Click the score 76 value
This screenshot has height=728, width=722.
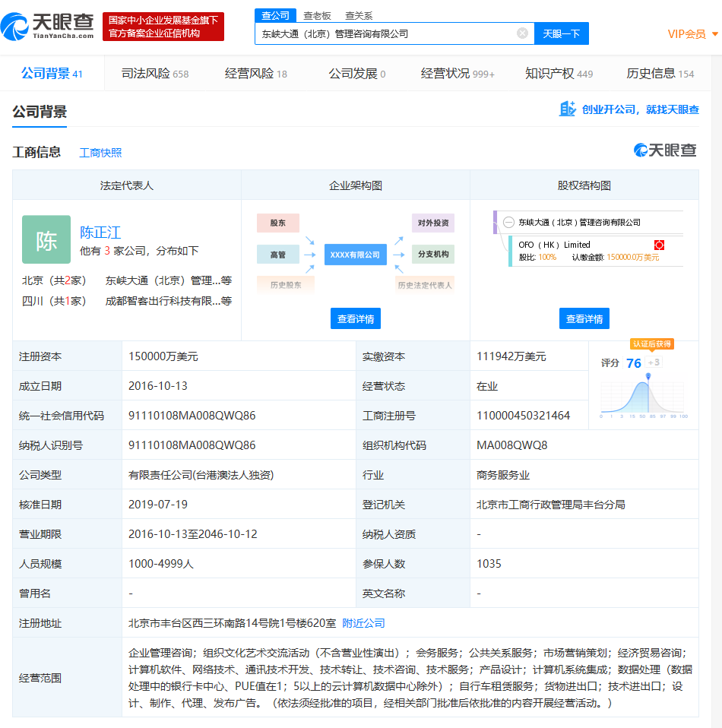coord(634,363)
